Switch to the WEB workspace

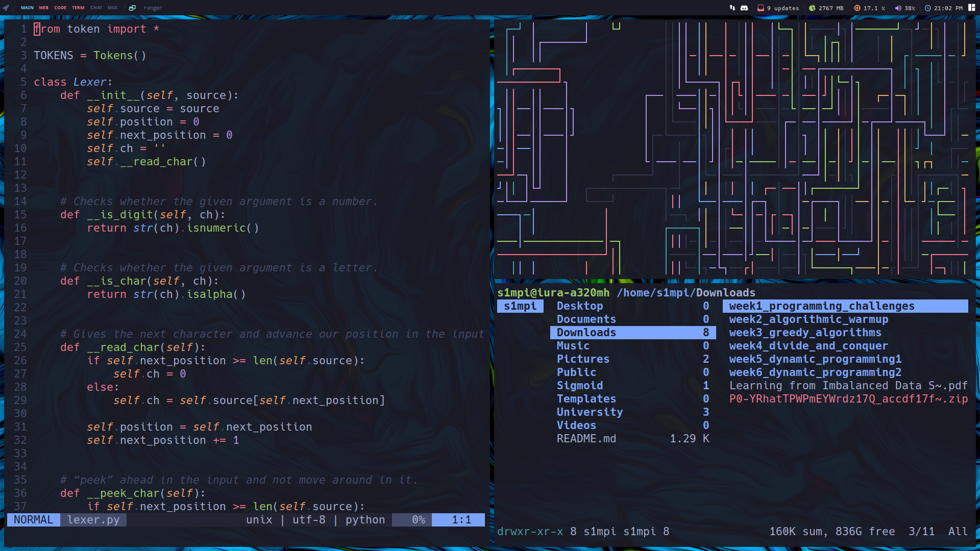(43, 8)
